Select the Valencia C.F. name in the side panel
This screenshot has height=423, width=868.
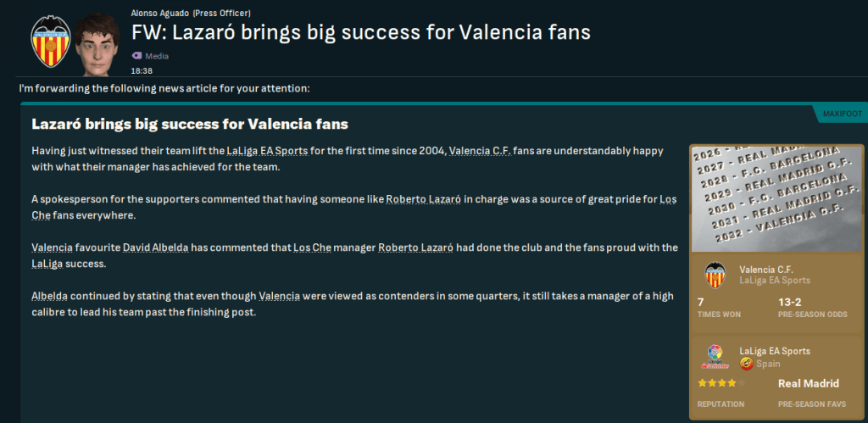pyautogui.click(x=769, y=269)
